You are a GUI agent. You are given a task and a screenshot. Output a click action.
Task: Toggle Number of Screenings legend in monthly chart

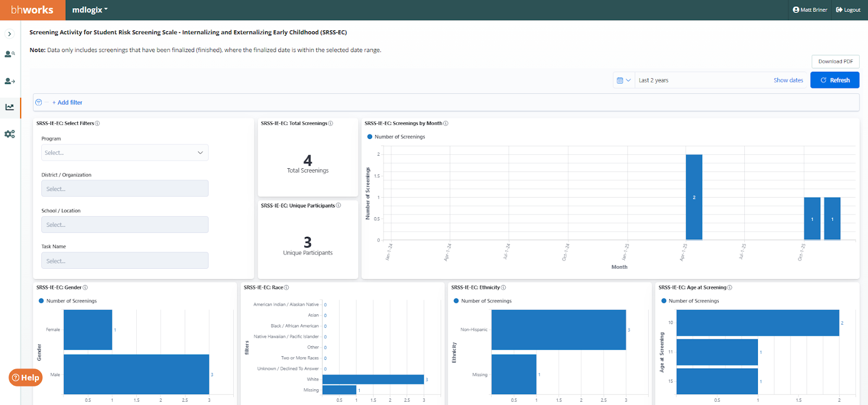[x=396, y=137]
